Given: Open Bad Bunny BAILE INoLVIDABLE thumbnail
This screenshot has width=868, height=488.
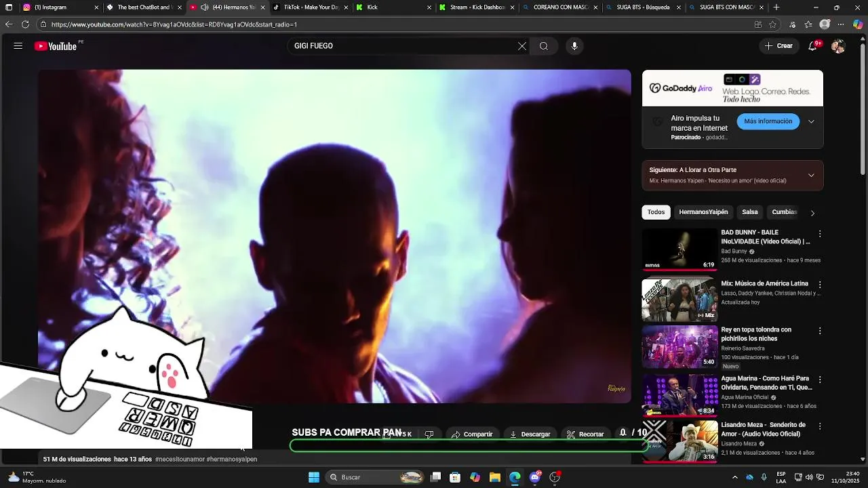Looking at the screenshot, I should pyautogui.click(x=679, y=249).
